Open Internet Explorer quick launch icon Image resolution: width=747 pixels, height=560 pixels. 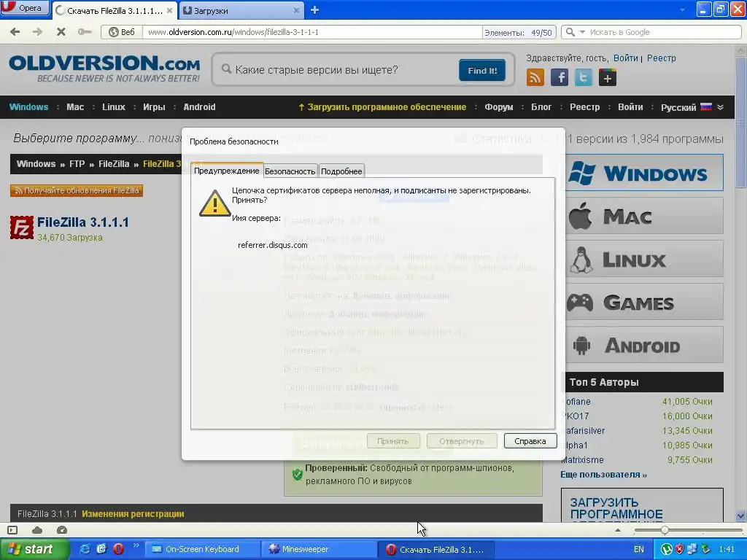click(85, 549)
